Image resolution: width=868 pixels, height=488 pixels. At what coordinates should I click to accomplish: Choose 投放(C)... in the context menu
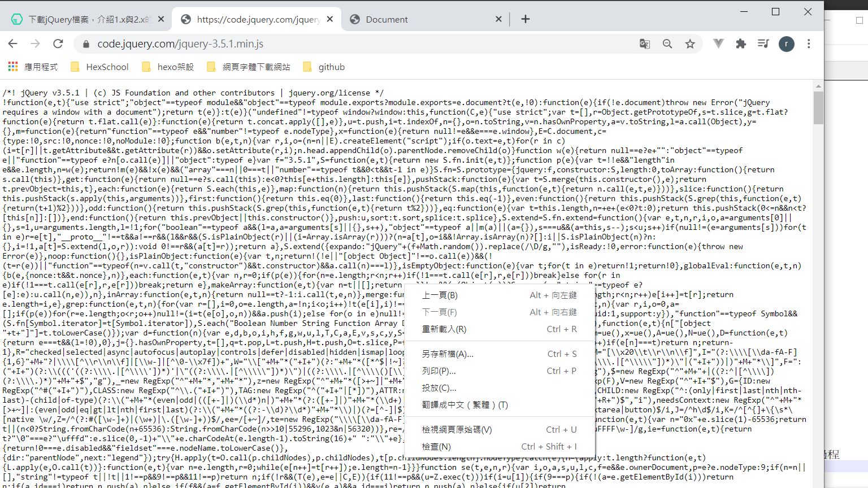click(x=500, y=387)
